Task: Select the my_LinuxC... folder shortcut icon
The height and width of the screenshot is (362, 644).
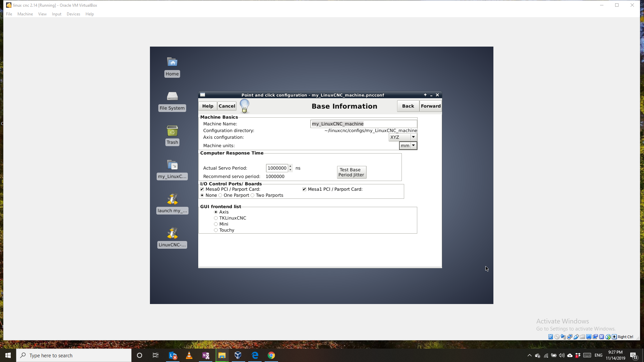Action: click(172, 165)
